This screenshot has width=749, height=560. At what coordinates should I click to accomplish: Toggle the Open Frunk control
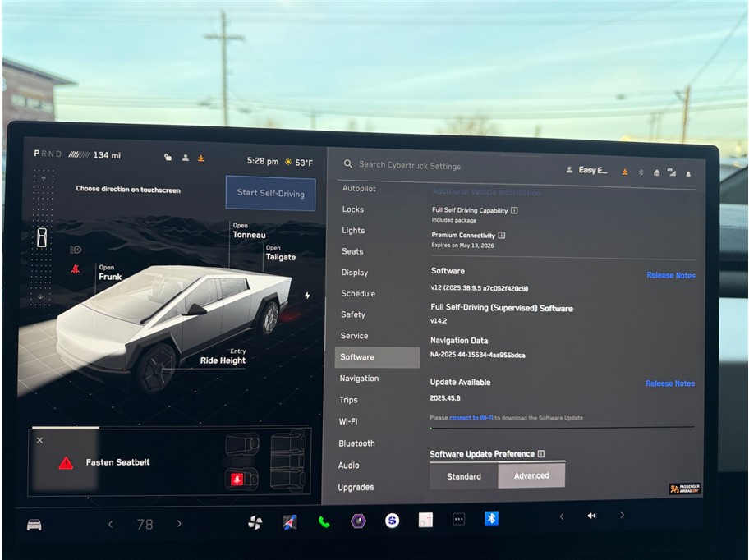109,273
